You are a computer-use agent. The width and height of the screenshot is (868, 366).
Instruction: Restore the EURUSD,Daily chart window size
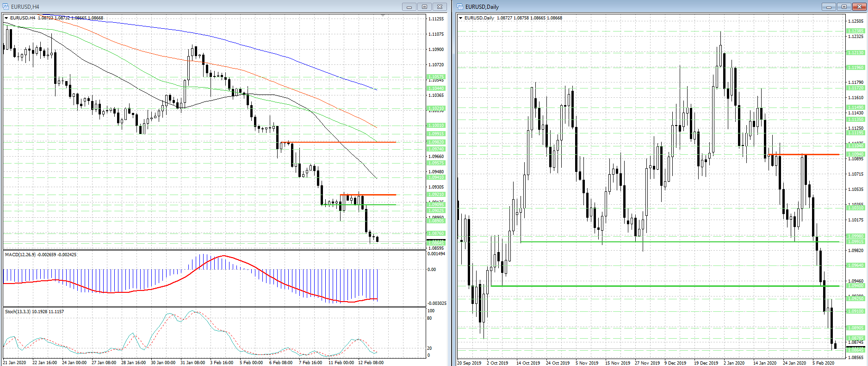844,6
